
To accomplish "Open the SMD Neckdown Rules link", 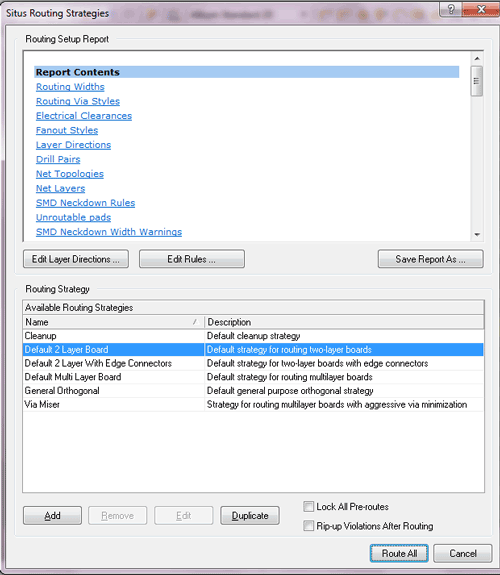I will pos(85,203).
